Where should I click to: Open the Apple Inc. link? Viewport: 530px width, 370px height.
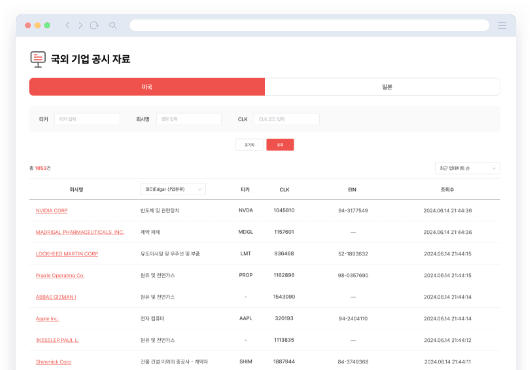(47, 319)
